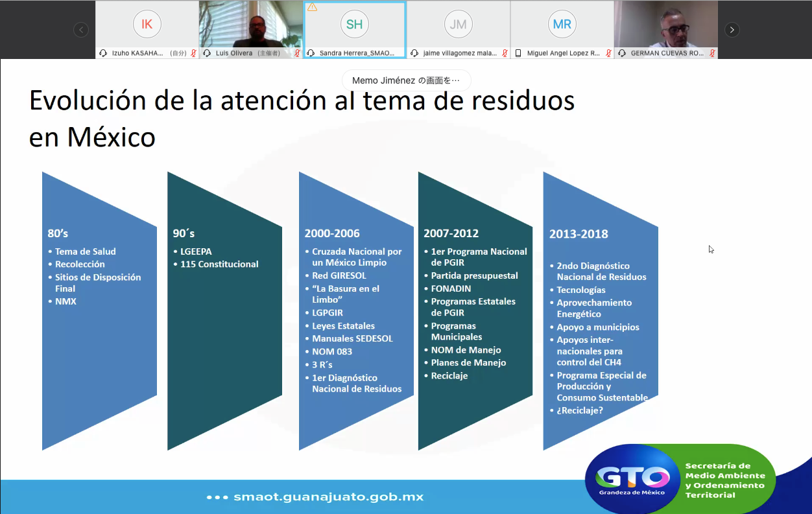Click Luis Olivera name label
Viewport: 812px width, 514px height.
click(234, 53)
